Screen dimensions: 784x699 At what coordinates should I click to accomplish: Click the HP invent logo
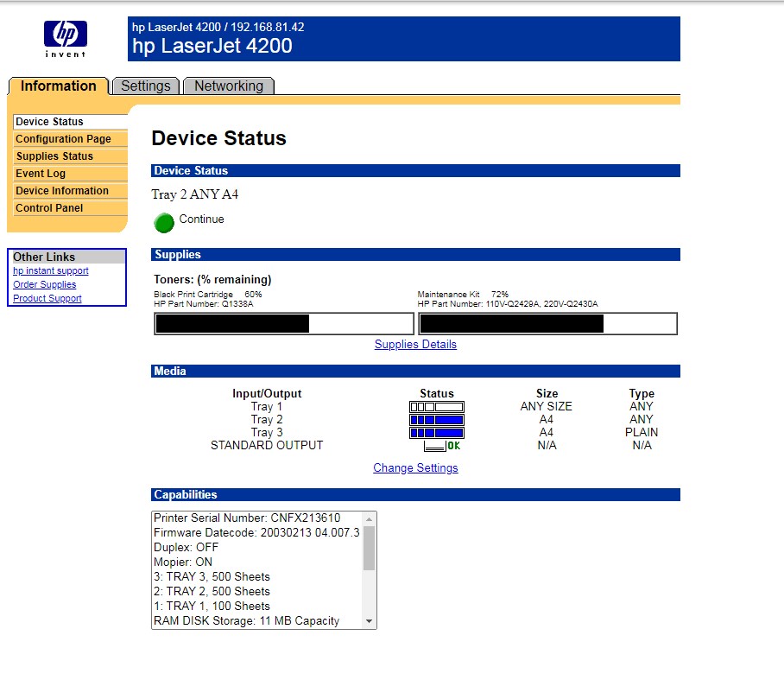coord(66,39)
